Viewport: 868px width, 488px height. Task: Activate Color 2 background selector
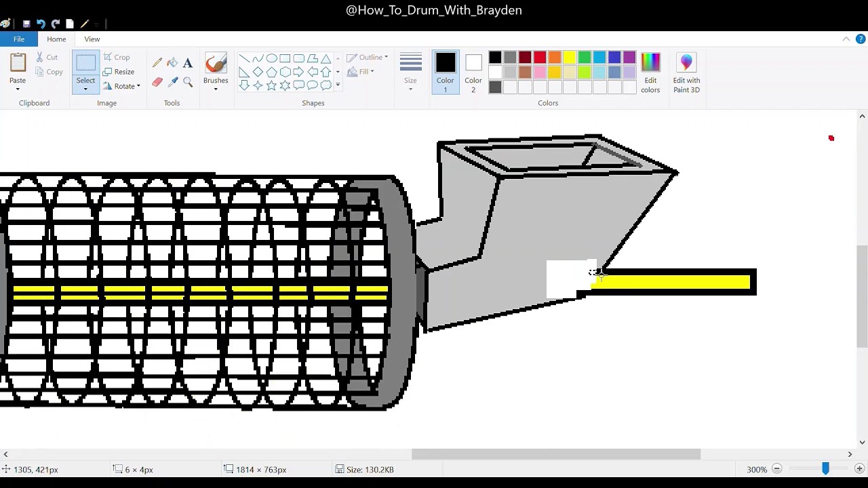tap(473, 73)
